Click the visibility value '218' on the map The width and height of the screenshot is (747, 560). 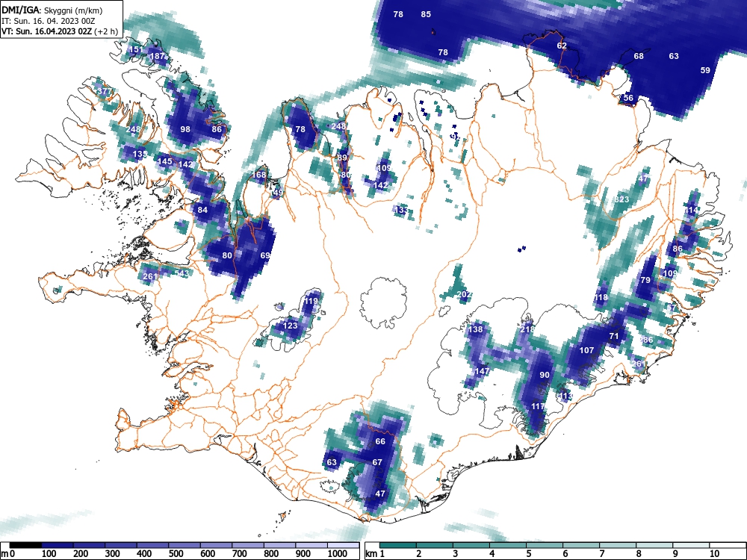(527, 329)
